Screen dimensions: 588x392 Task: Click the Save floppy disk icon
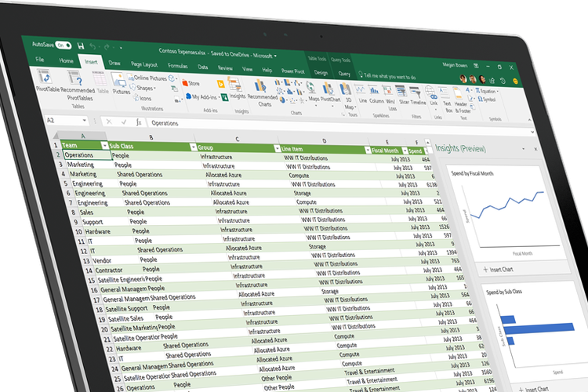[81, 46]
